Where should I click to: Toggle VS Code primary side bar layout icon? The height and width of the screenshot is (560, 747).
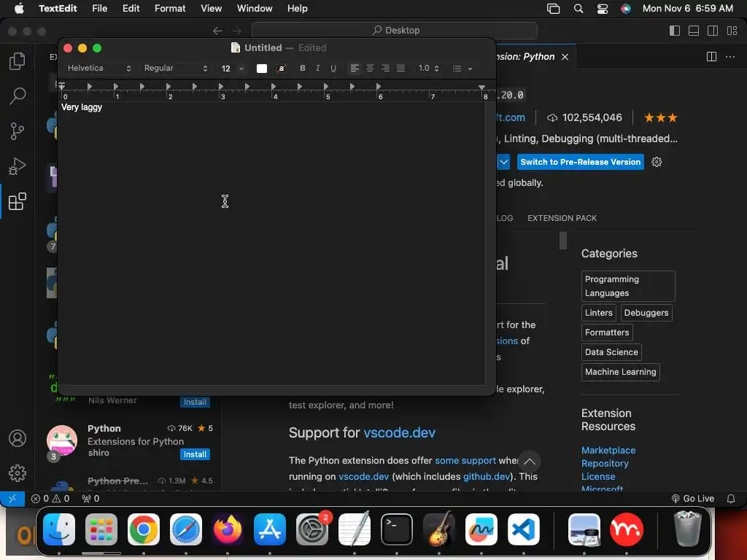(x=675, y=31)
